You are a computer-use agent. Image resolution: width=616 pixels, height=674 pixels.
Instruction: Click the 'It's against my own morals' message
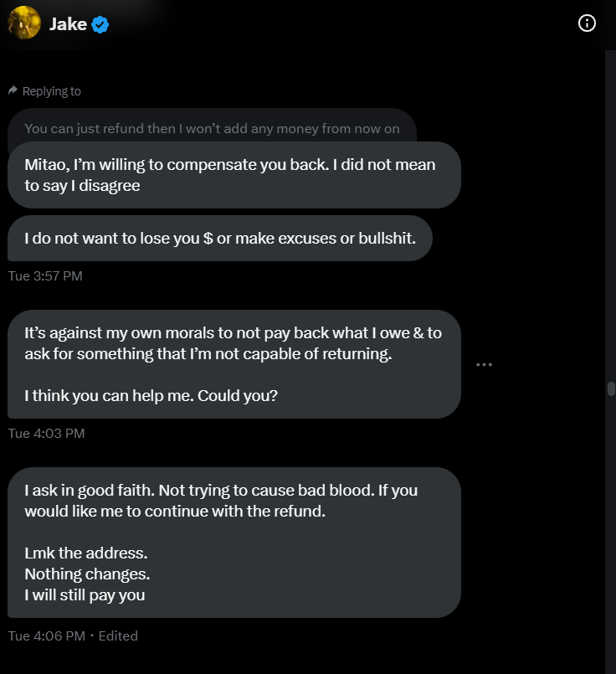234,364
